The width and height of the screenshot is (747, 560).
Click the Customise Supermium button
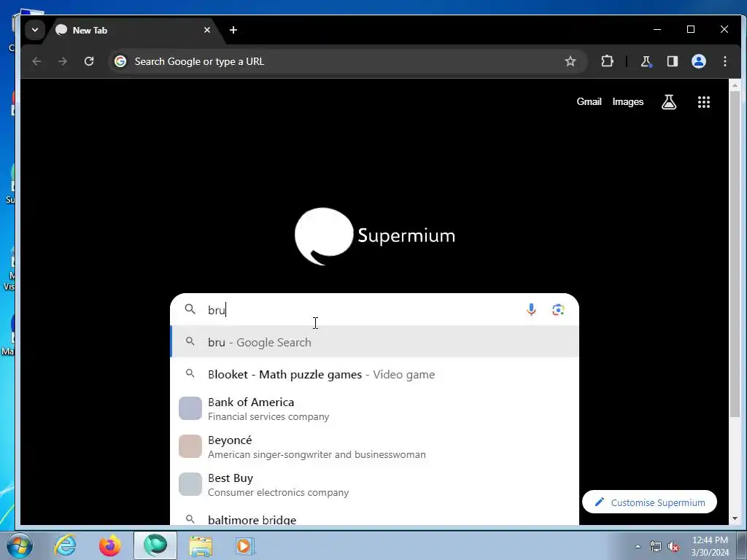tap(649, 502)
